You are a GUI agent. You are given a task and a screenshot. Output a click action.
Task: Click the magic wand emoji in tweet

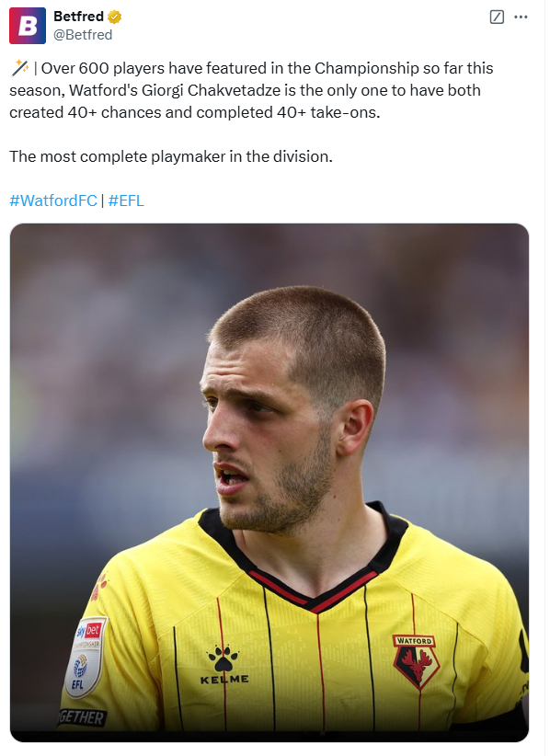click(19, 68)
